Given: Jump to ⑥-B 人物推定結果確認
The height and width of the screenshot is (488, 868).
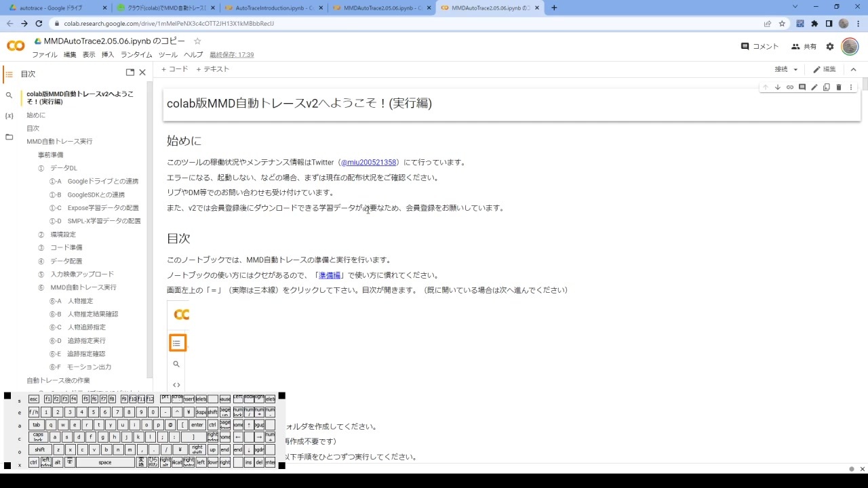Looking at the screenshot, I should [84, 314].
